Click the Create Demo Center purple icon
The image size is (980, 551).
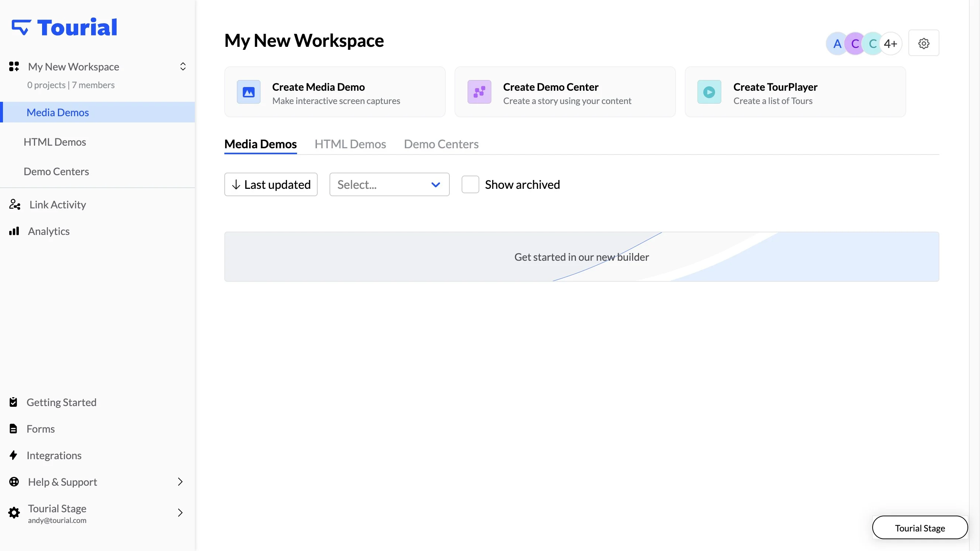coord(479,92)
